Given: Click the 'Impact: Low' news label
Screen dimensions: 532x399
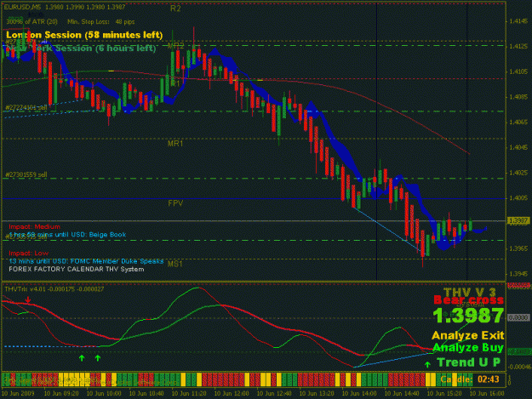Looking at the screenshot, I should pos(28,254).
